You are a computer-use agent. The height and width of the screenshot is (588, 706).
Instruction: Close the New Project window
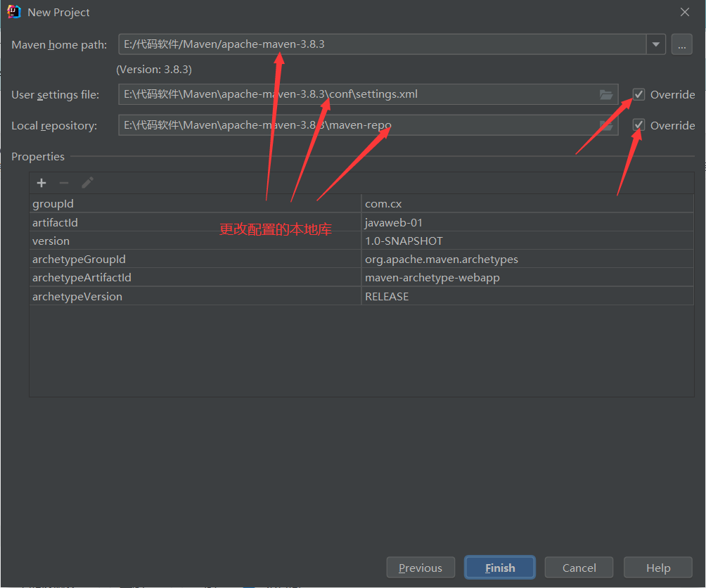[x=685, y=12]
